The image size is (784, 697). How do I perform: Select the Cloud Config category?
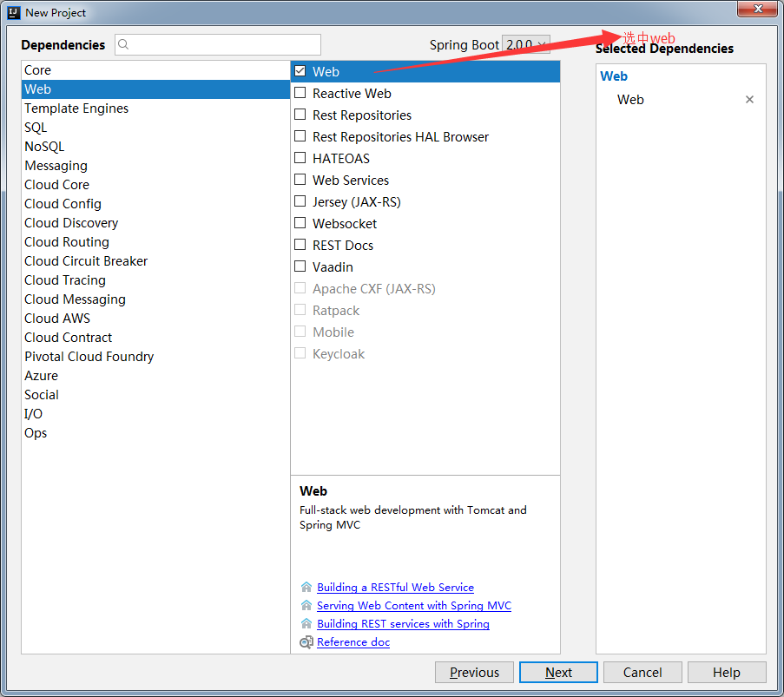(x=155, y=204)
